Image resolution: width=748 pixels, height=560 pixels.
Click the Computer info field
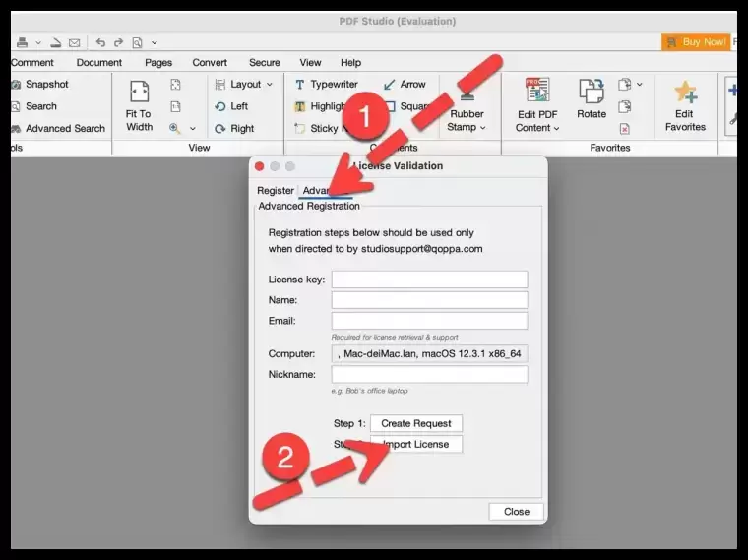[429, 354]
